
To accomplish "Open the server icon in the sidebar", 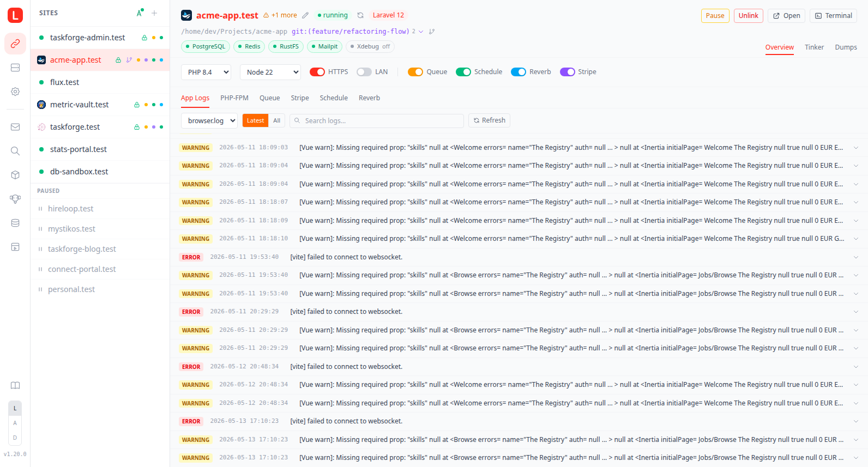I will (x=15, y=68).
